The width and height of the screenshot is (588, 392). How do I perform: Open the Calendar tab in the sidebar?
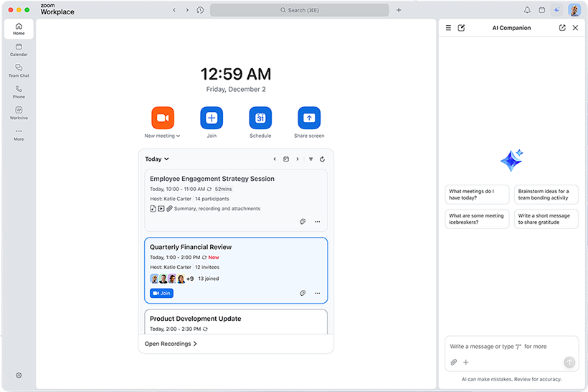pyautogui.click(x=19, y=50)
